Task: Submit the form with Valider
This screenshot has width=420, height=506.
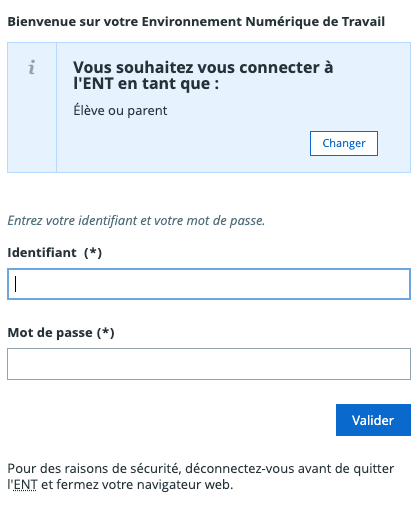Action: [373, 420]
